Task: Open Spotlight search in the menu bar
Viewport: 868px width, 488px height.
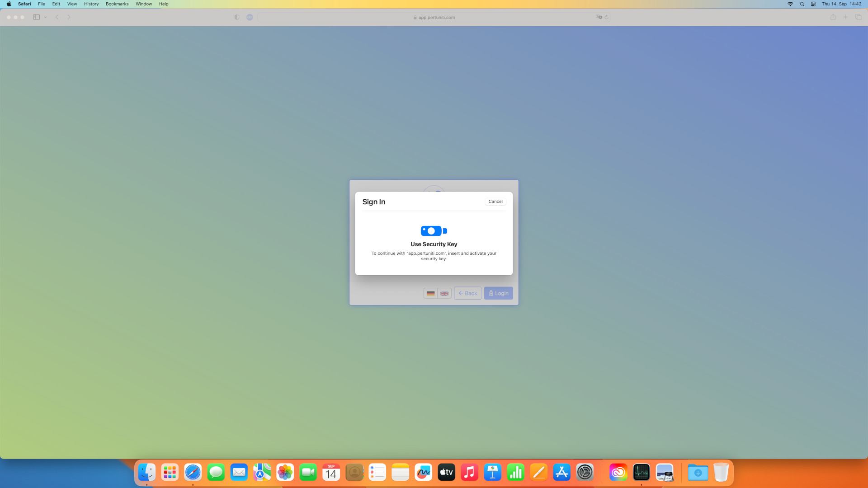Action: [x=802, y=4]
